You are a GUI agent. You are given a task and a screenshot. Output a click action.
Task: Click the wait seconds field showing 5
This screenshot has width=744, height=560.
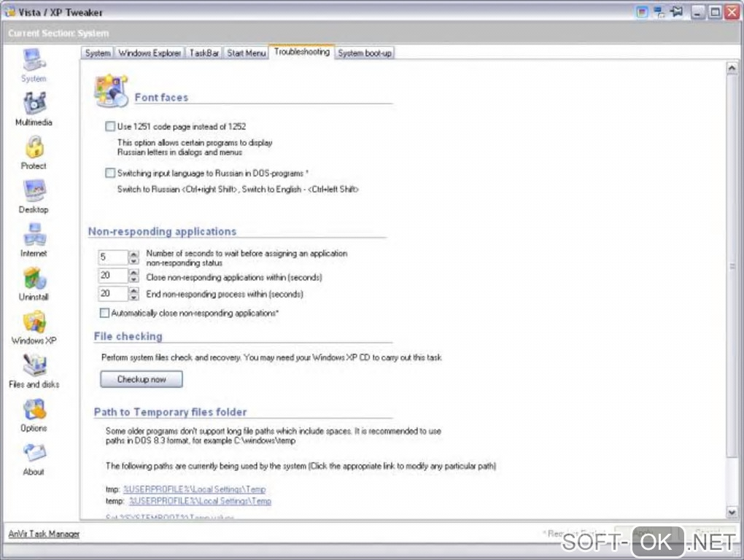(113, 257)
